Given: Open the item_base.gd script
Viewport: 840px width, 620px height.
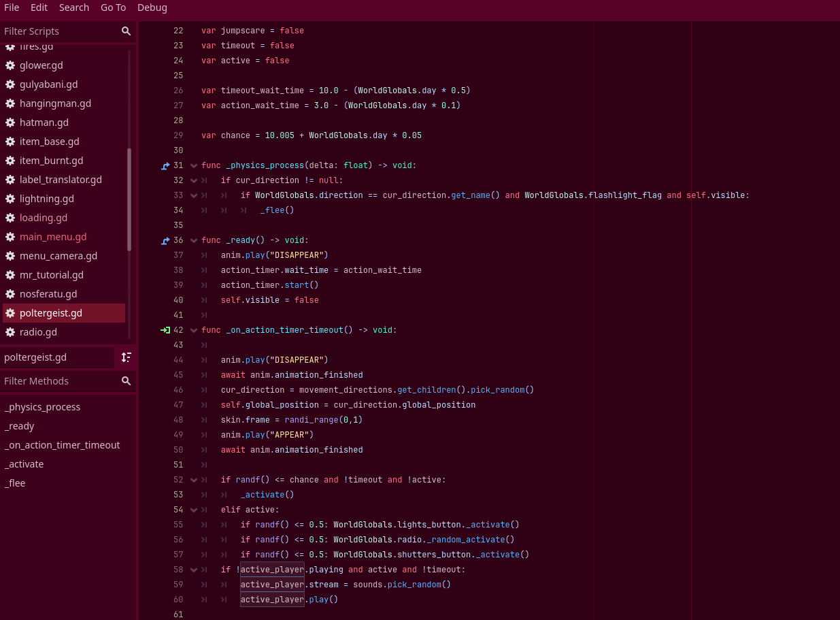Looking at the screenshot, I should pos(50,142).
